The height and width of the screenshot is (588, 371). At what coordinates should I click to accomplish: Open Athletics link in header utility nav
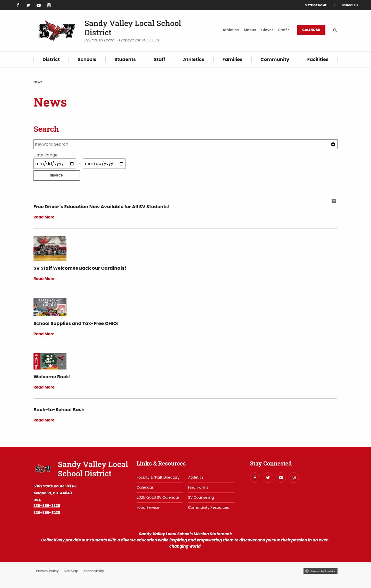pos(231,30)
